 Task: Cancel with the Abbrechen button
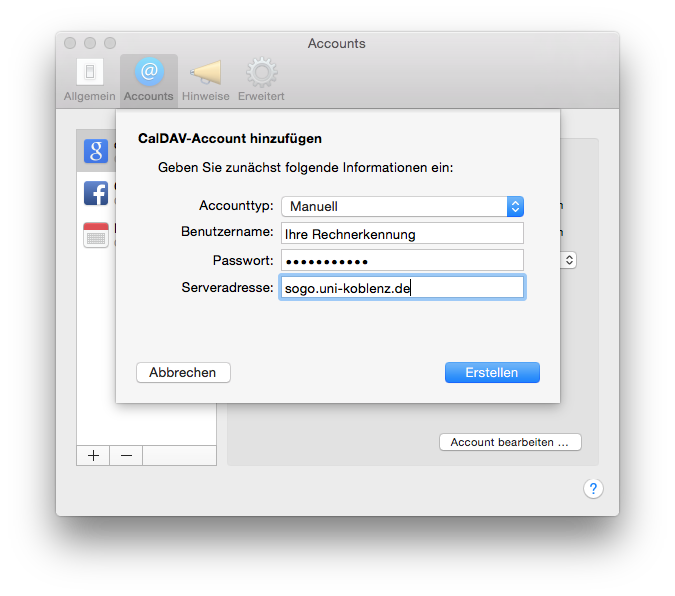coord(183,372)
